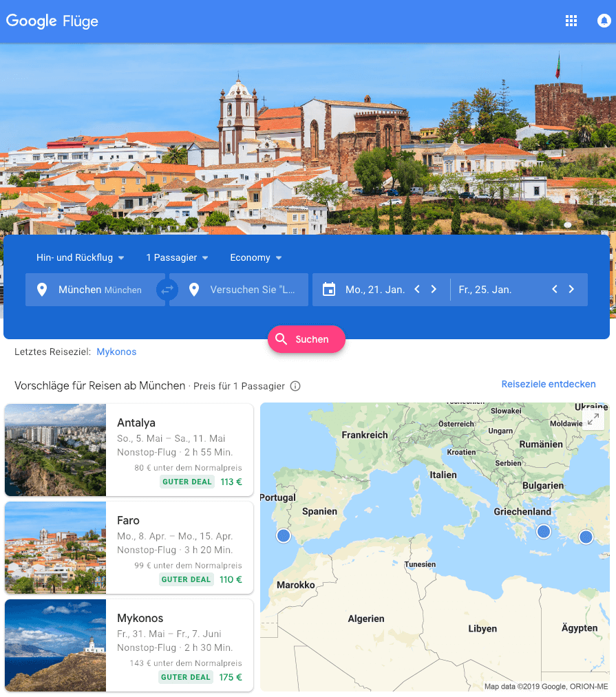Go to next return date from Fr., 25. Jan.
The height and width of the screenshot is (697, 616).
point(571,290)
